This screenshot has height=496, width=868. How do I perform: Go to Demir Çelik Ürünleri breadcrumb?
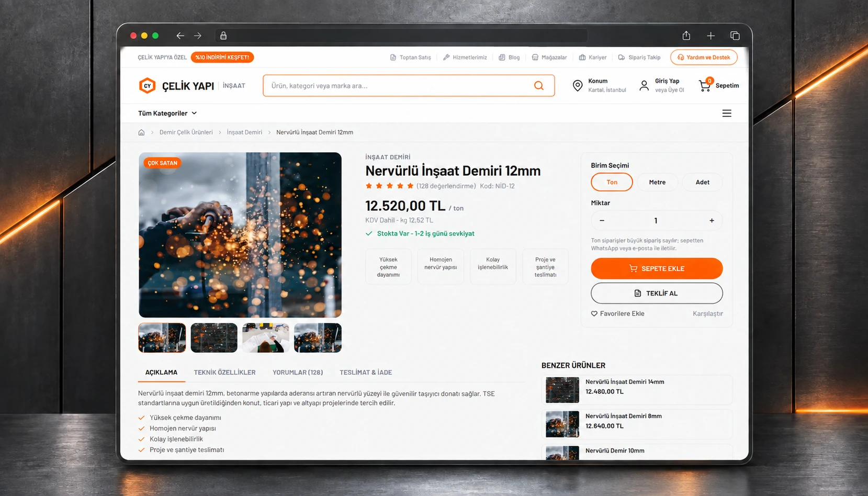(186, 132)
